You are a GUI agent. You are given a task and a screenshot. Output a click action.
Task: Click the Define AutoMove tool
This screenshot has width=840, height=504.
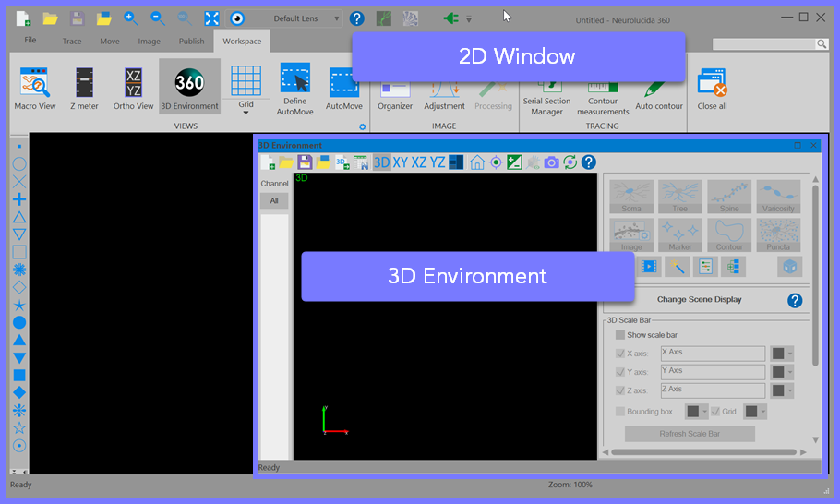(294, 89)
